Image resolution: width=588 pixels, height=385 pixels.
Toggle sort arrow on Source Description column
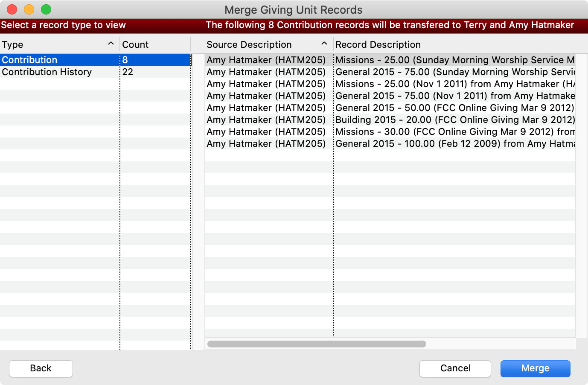(x=324, y=44)
